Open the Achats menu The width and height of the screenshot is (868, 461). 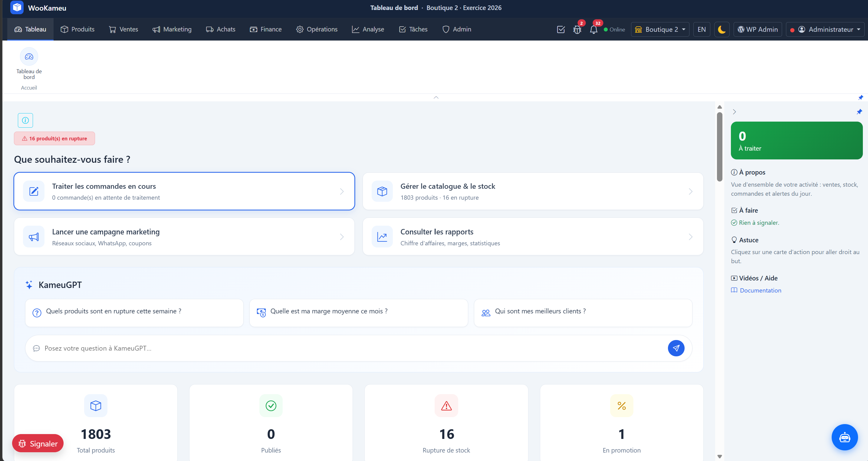221,29
